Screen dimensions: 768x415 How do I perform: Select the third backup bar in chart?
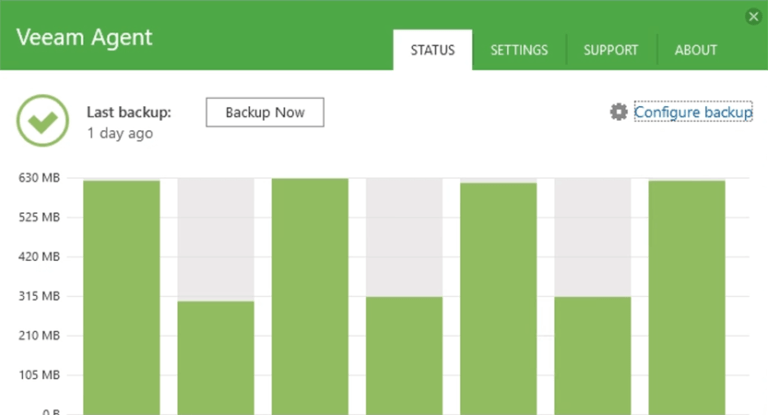click(x=310, y=296)
